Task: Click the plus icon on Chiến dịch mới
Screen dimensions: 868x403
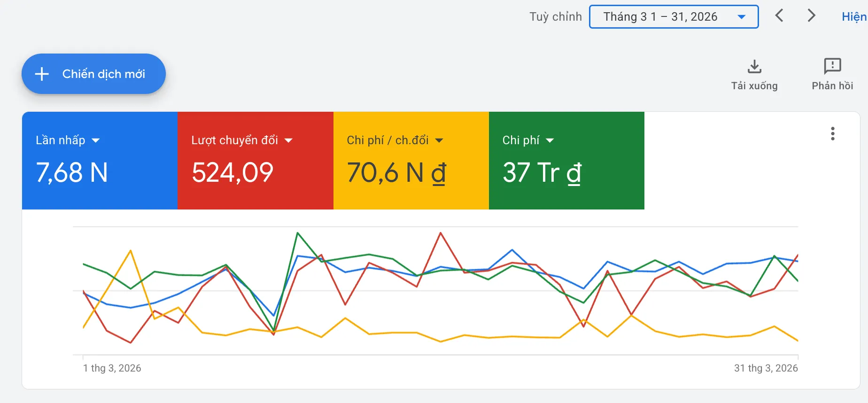Action: coord(42,74)
